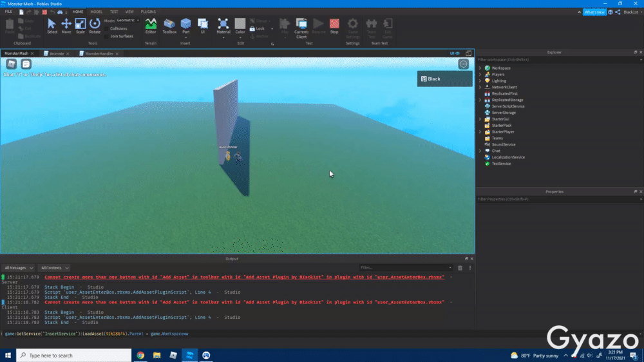Click the Chrome taskbar icon
This screenshot has width=644, height=362.
(140, 356)
